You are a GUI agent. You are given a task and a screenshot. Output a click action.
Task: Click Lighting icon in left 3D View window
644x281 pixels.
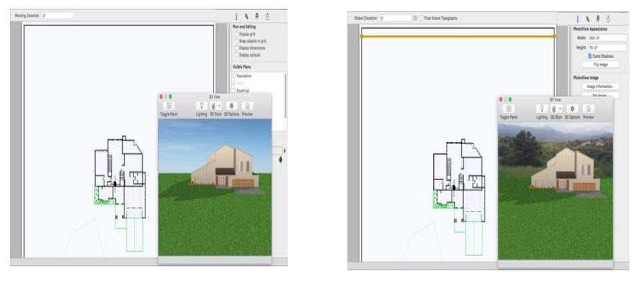click(202, 105)
